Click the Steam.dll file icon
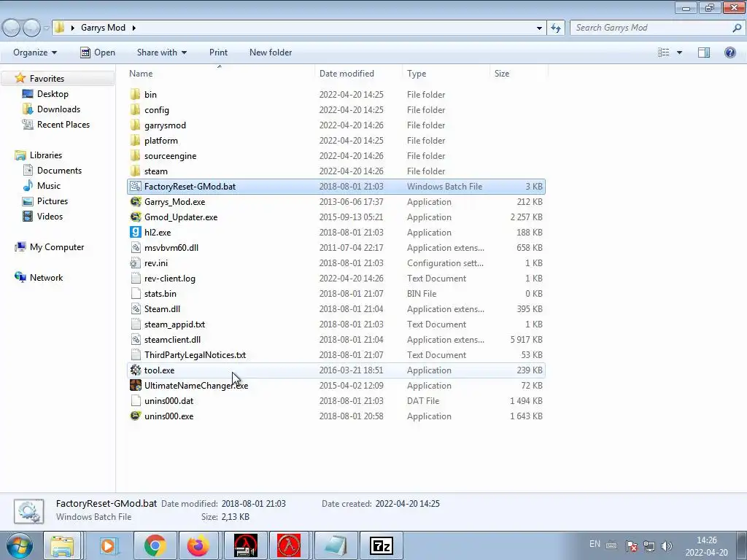The width and height of the screenshot is (747, 560). pos(135,308)
